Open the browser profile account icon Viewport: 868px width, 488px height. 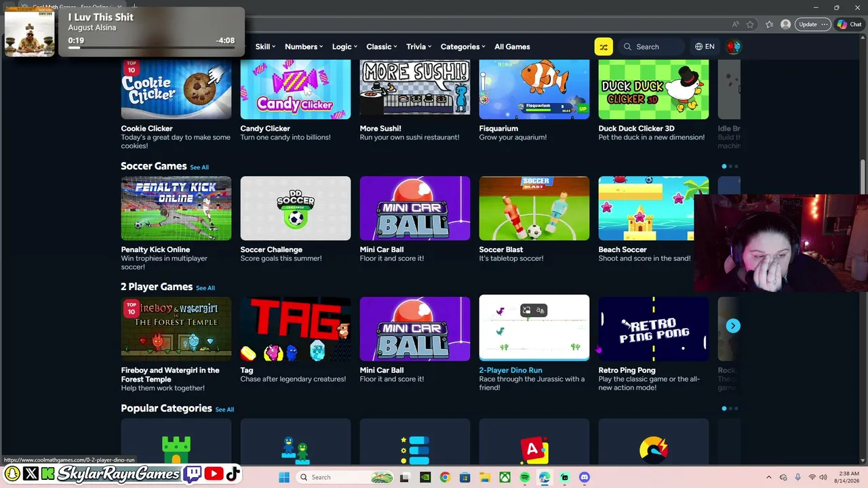click(785, 24)
